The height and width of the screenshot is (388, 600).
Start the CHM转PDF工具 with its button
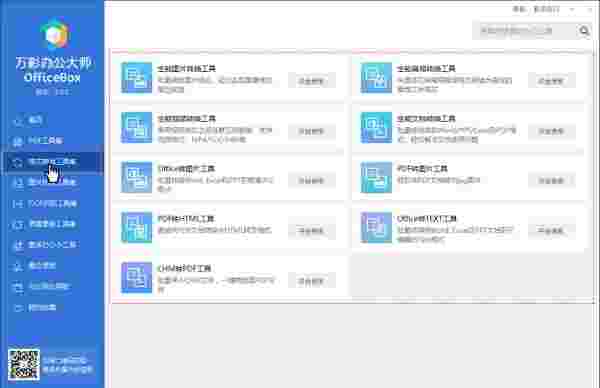(311, 281)
